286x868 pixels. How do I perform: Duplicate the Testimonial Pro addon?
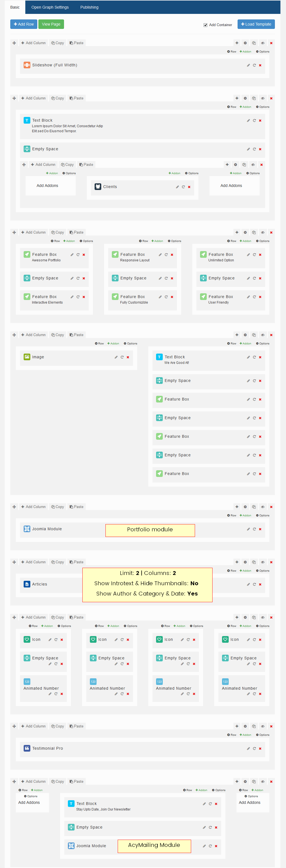click(254, 748)
